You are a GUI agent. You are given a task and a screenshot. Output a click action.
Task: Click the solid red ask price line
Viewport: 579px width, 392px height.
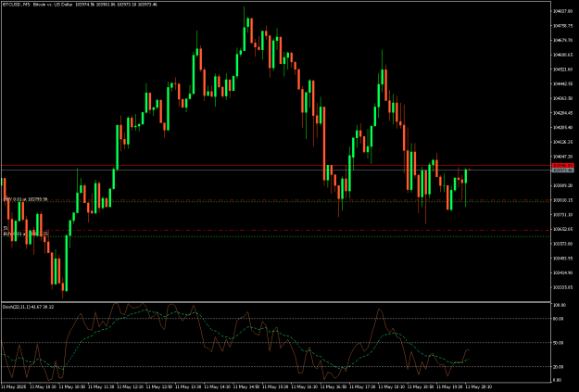[x=276, y=166]
